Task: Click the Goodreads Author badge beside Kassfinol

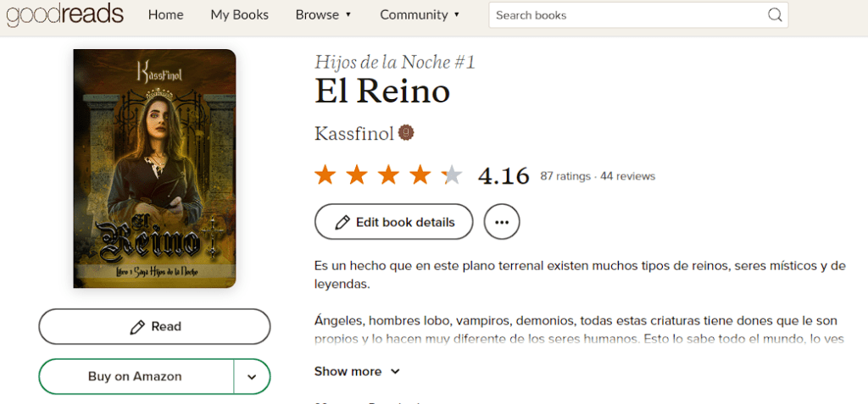Action: (406, 133)
